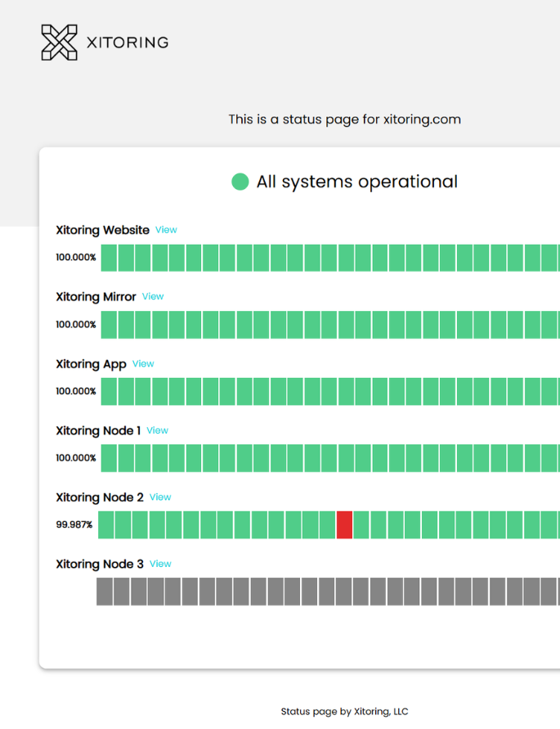Click the XITORING wordmark in the header
This screenshot has width=560, height=729.
(x=128, y=43)
